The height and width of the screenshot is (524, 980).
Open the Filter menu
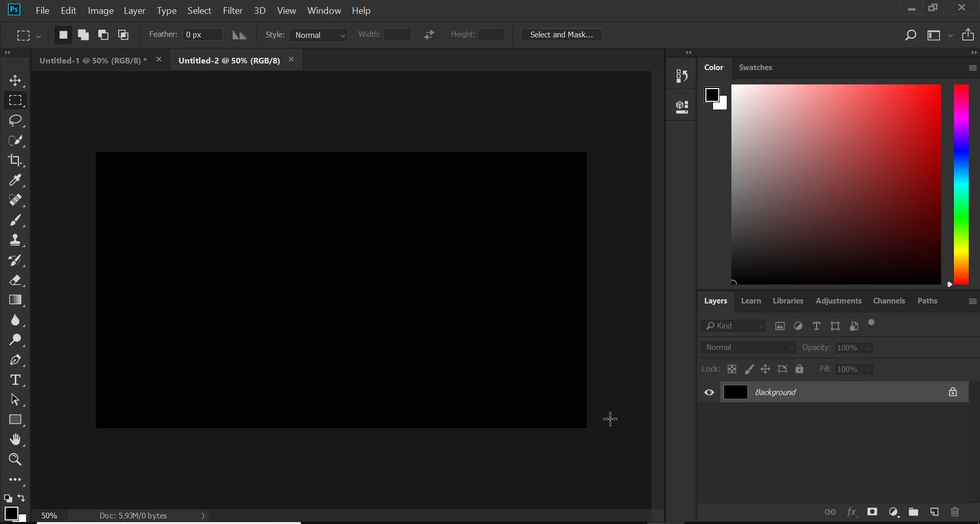click(x=233, y=11)
